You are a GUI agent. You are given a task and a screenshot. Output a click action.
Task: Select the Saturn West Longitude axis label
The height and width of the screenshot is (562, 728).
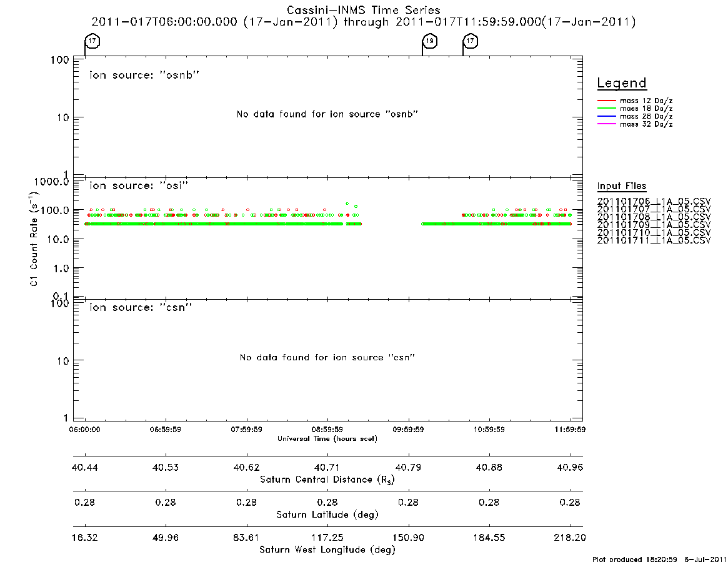point(327,550)
